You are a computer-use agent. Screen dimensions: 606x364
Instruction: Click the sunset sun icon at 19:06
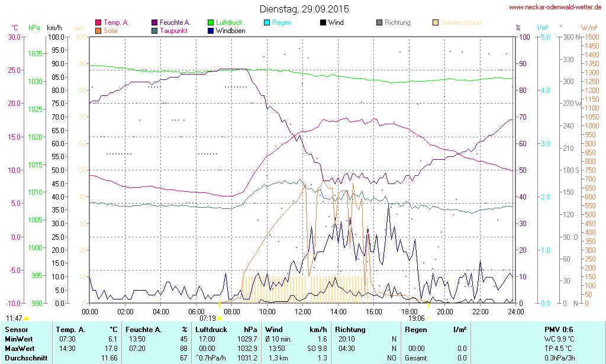(x=428, y=318)
